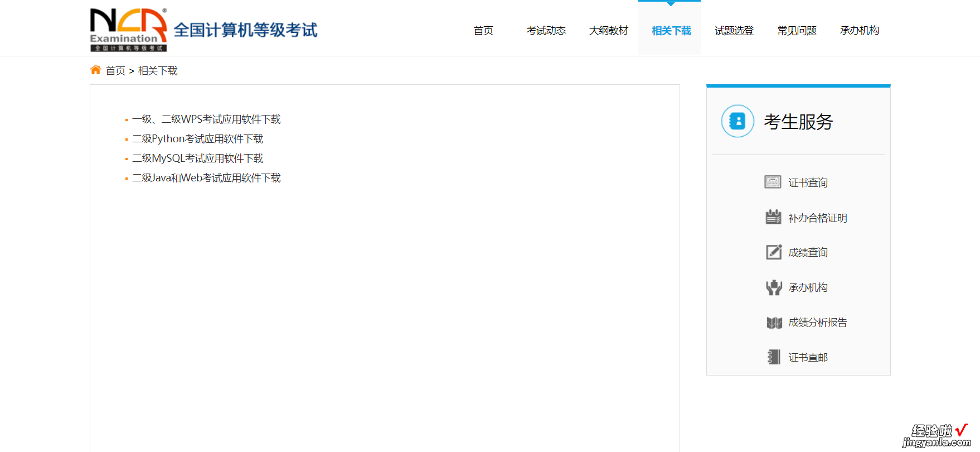Open 二级Java和Web考试应用软件下载 link
This screenshot has width=980, height=452.
pos(206,178)
